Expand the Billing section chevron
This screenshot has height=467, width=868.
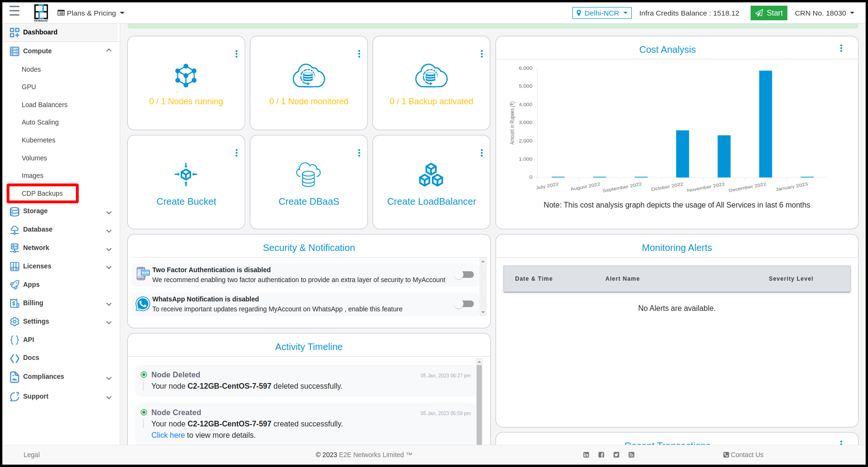[x=109, y=304]
